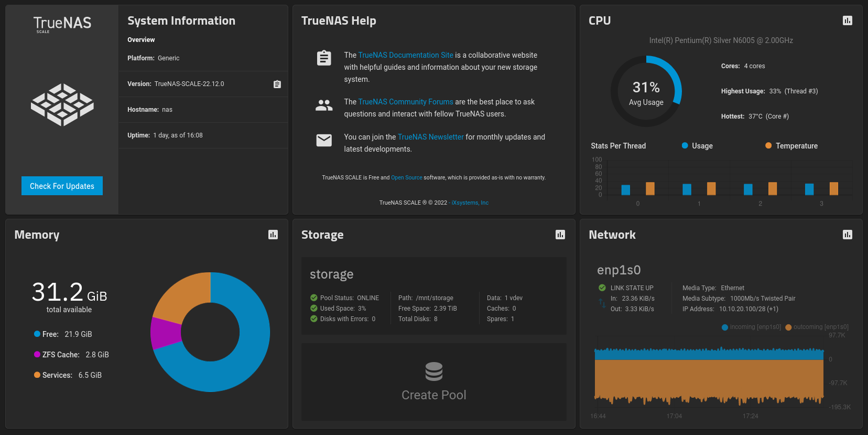868x435 pixels.
Task: Click Intel Pentium Silver N6005 CPU model text
Action: [721, 40]
